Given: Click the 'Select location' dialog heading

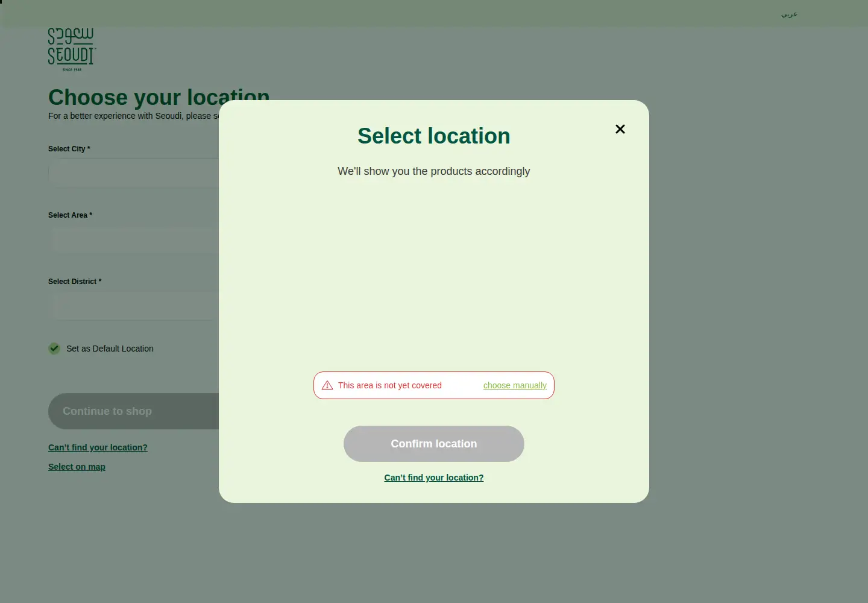Looking at the screenshot, I should tap(434, 136).
